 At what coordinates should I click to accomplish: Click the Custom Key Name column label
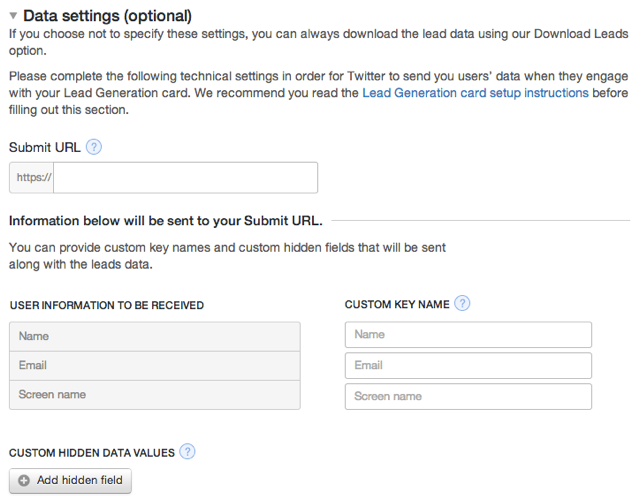396,304
